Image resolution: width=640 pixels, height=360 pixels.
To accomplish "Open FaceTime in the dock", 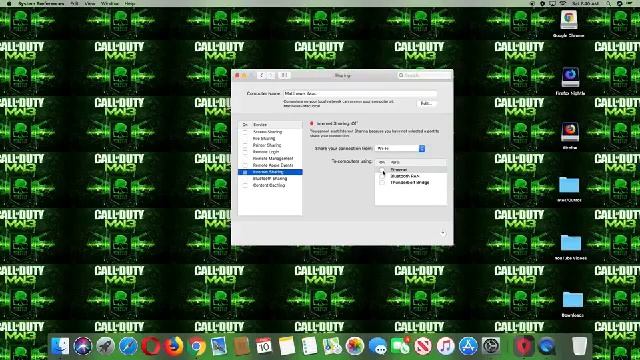I will [400, 346].
